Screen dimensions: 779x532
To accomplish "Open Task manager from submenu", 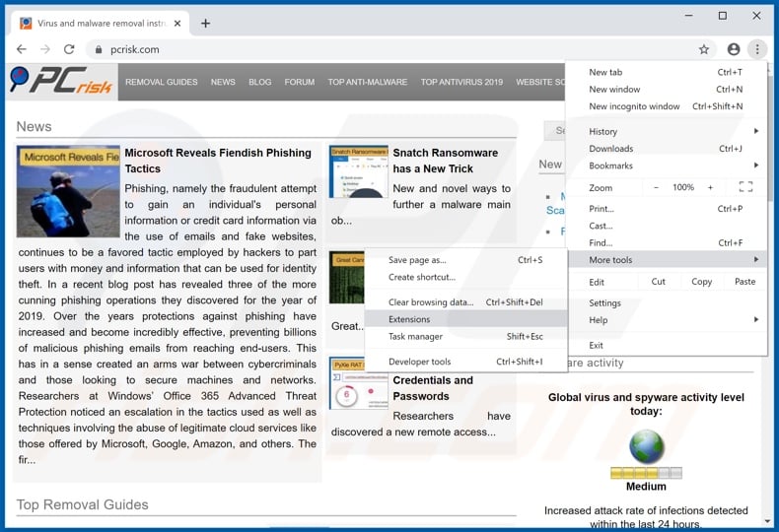I will coord(465,337).
